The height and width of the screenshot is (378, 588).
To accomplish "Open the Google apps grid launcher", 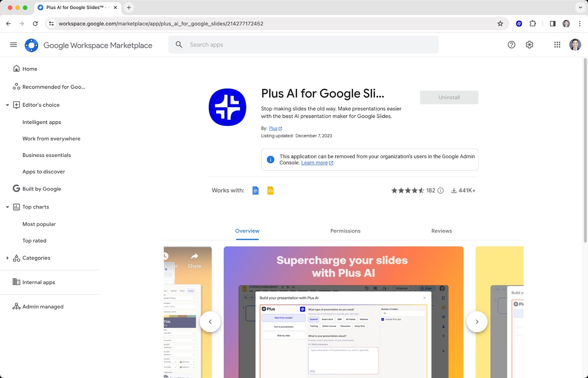I will click(x=557, y=44).
